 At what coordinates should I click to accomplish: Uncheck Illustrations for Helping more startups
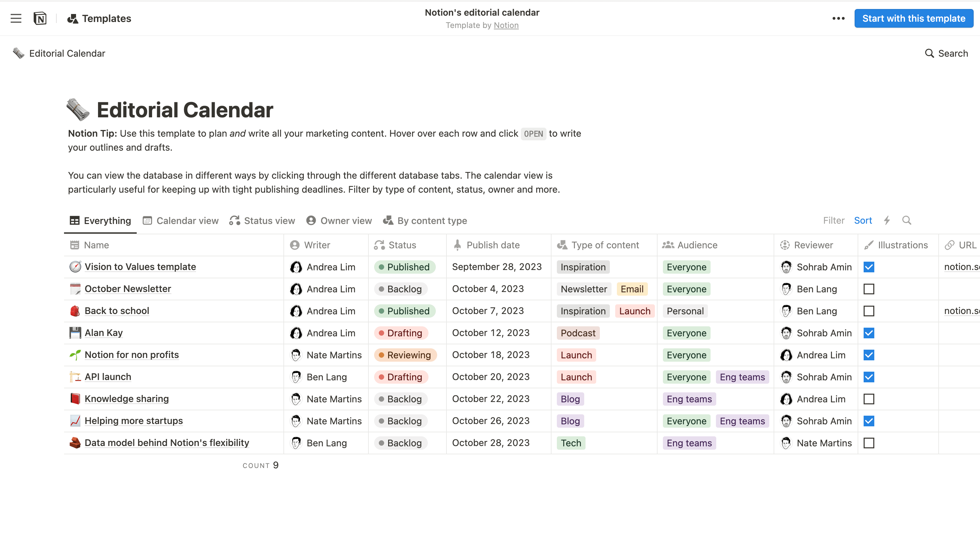869,421
